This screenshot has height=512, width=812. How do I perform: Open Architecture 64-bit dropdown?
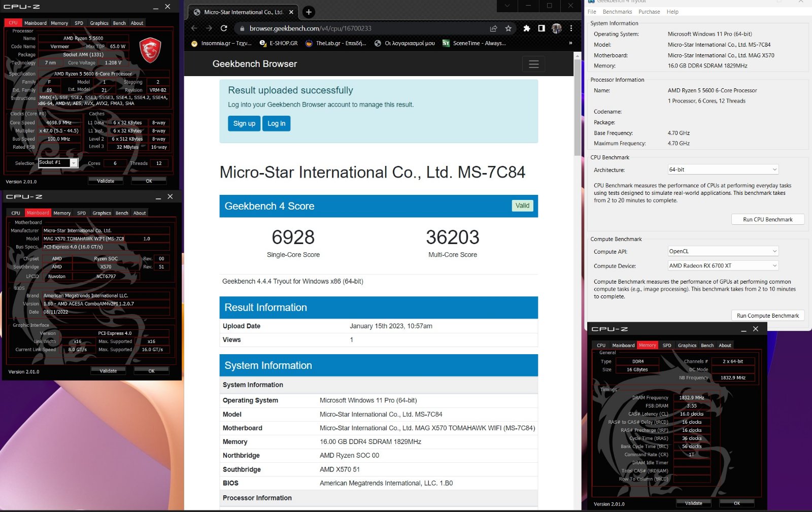[723, 169]
